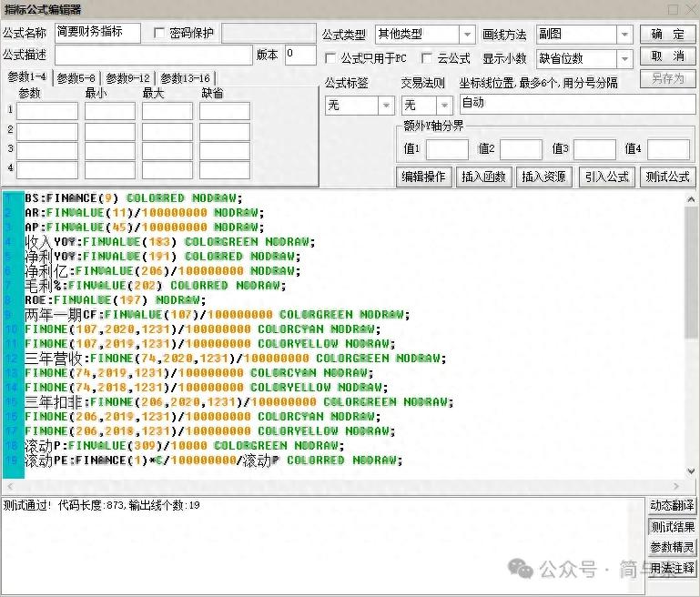This screenshot has width=700, height=597.
Task: Click code line starting with 'AP:FINVALUE(45)'
Action: click(x=144, y=227)
